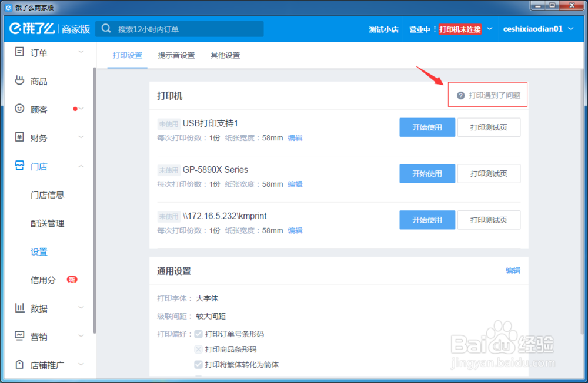Click the 打印机未连接 red status label
The image size is (588, 383).
[x=460, y=29]
